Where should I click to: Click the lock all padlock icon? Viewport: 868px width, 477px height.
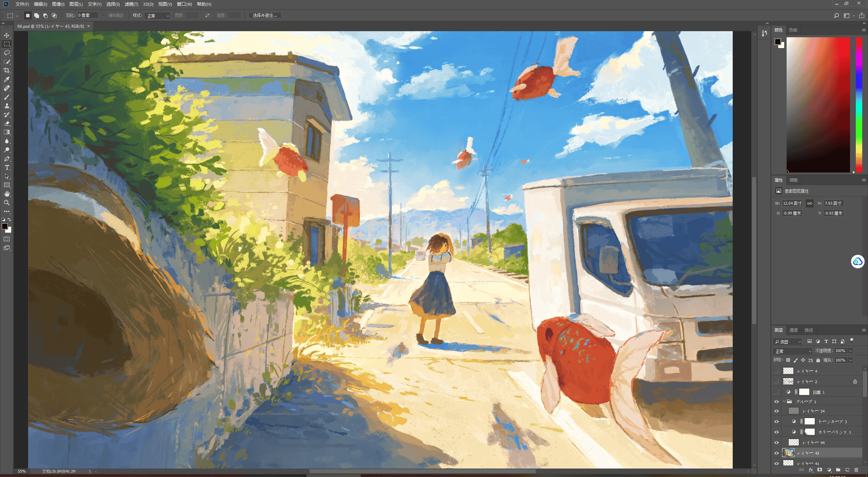[818, 360]
